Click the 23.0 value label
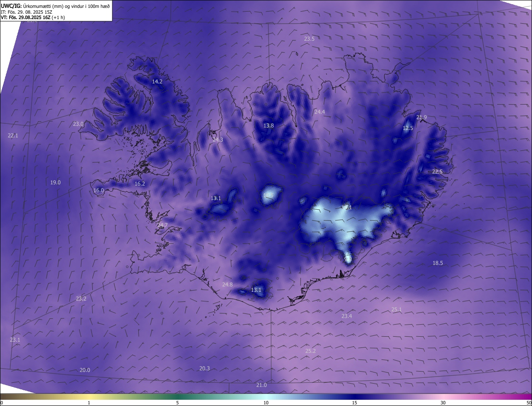 [x=79, y=124]
